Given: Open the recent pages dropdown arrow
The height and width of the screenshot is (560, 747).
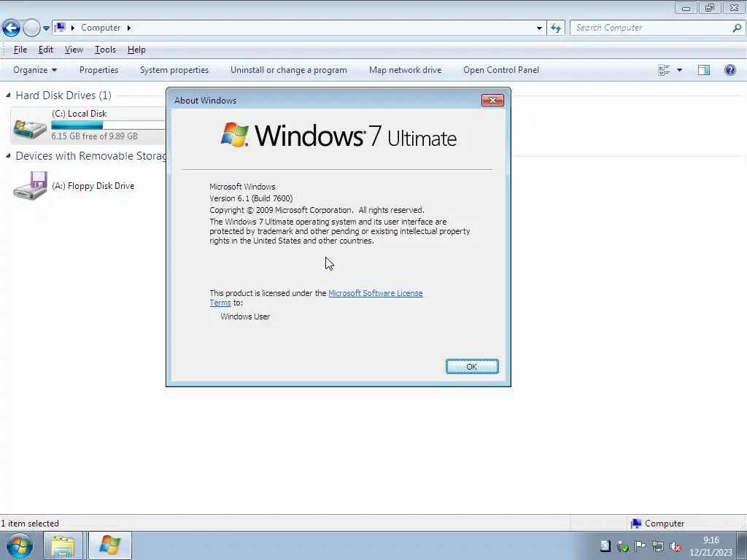Looking at the screenshot, I should [46, 28].
